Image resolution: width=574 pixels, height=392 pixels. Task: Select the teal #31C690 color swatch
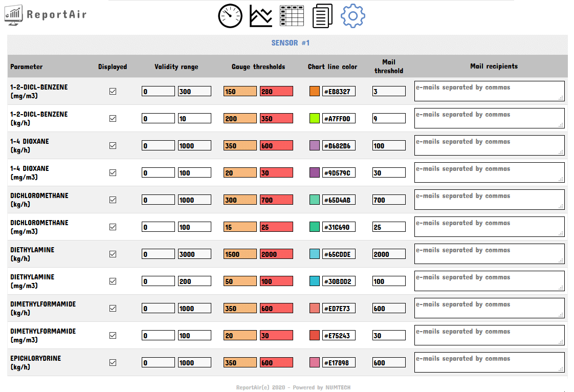click(x=315, y=227)
